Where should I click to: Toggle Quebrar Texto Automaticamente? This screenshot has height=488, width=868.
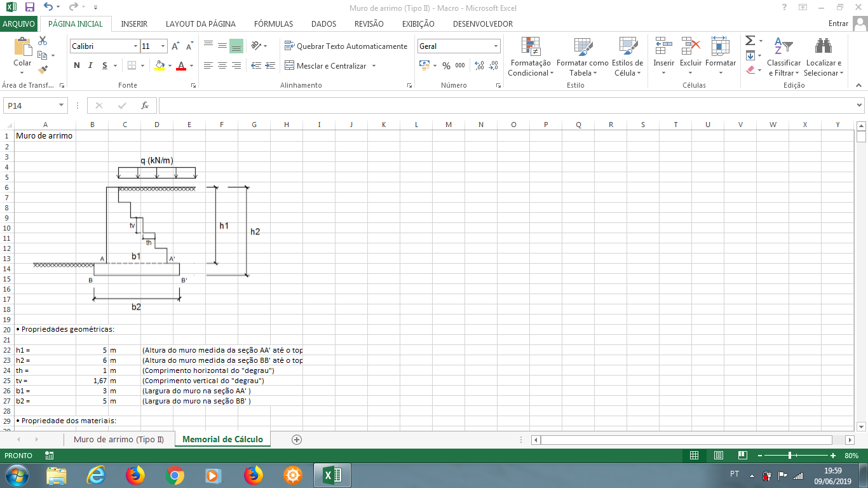(x=346, y=46)
